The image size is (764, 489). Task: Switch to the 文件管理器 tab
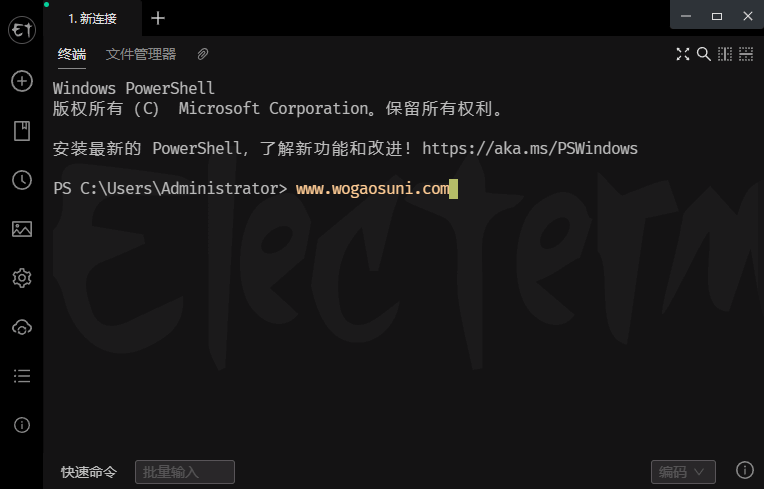[x=141, y=54]
